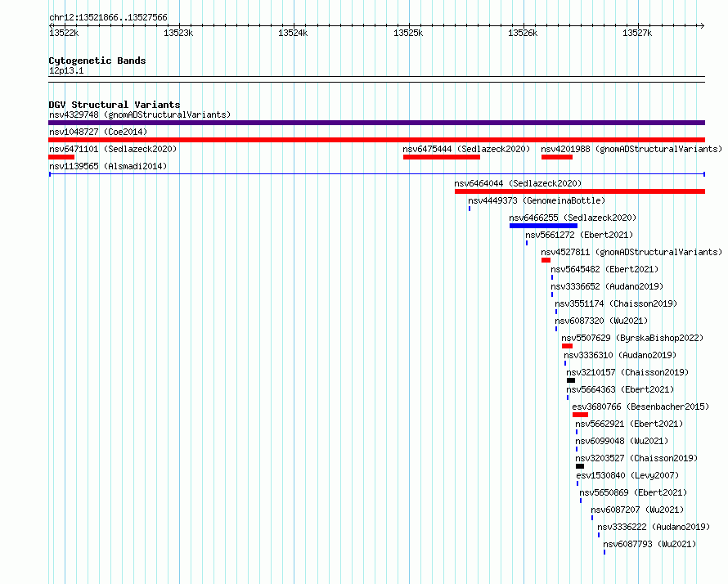
Task: Select the blue bar under nsv6466255
Action: click(x=543, y=226)
